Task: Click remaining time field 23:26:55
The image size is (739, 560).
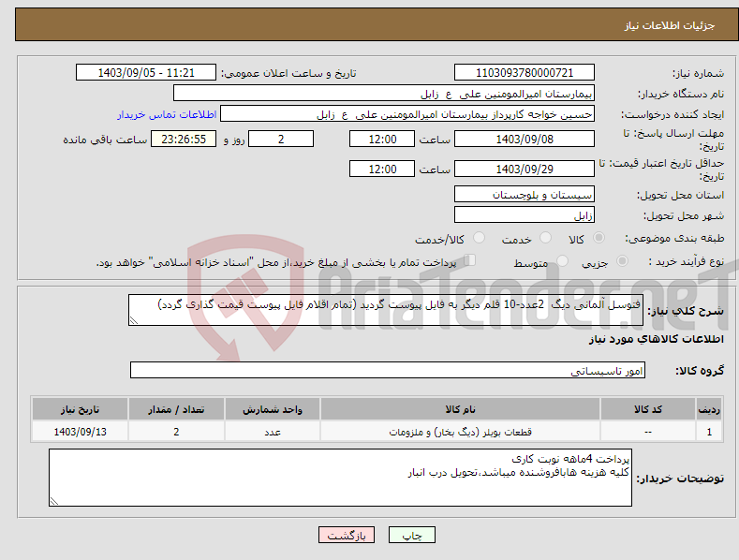Action: [x=184, y=139]
